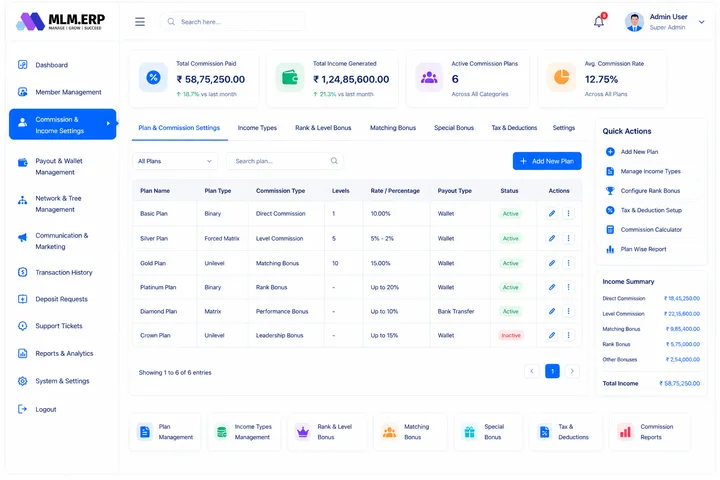This screenshot has width=720, height=480.
Task: Open more options for Crown Plan
Action: pos(568,335)
